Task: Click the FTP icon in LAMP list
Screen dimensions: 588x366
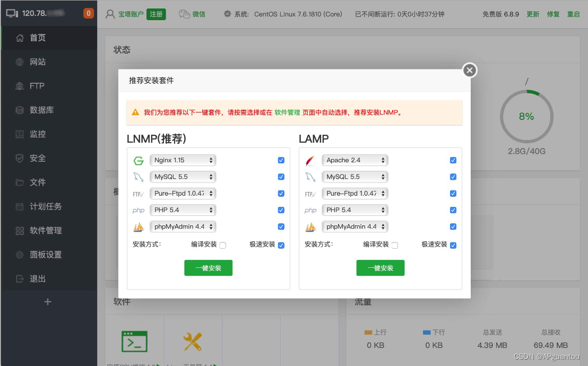Action: click(x=310, y=194)
